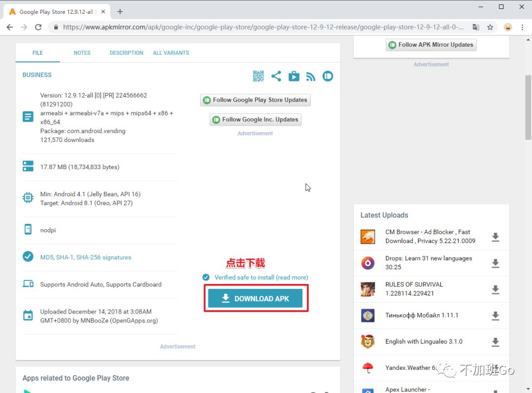
Task: Click the upload date calendar icon
Action: (x=28, y=316)
